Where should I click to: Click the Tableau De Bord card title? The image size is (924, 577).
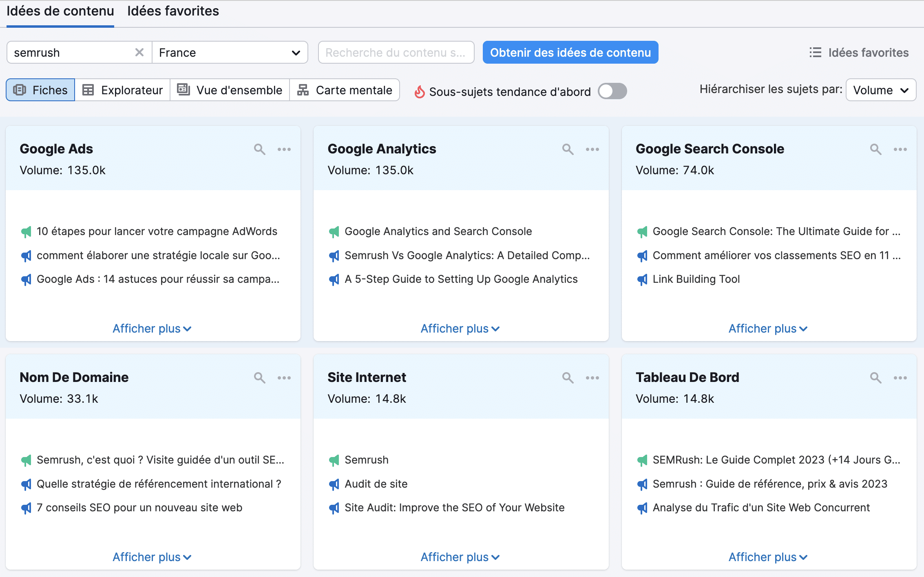click(687, 377)
